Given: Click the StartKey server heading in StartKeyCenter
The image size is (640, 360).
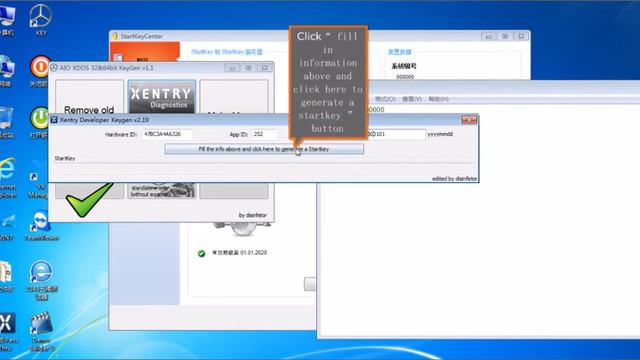Looking at the screenshot, I should [227, 52].
